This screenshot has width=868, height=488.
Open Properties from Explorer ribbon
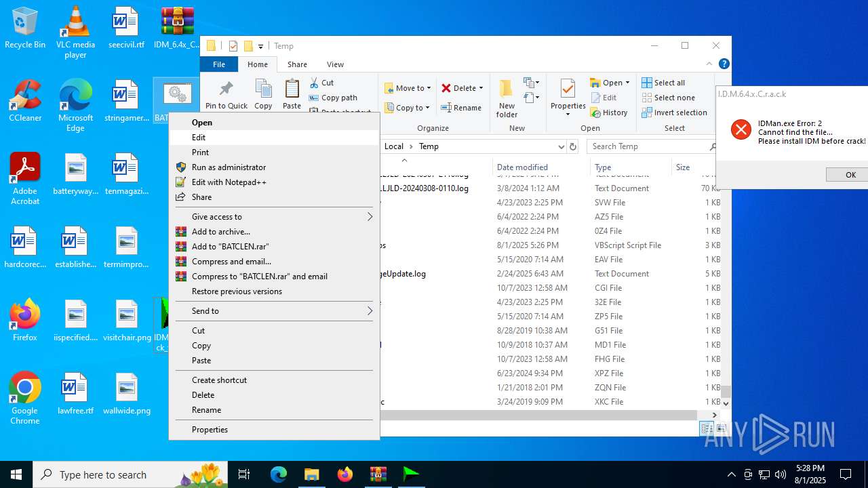tap(568, 97)
